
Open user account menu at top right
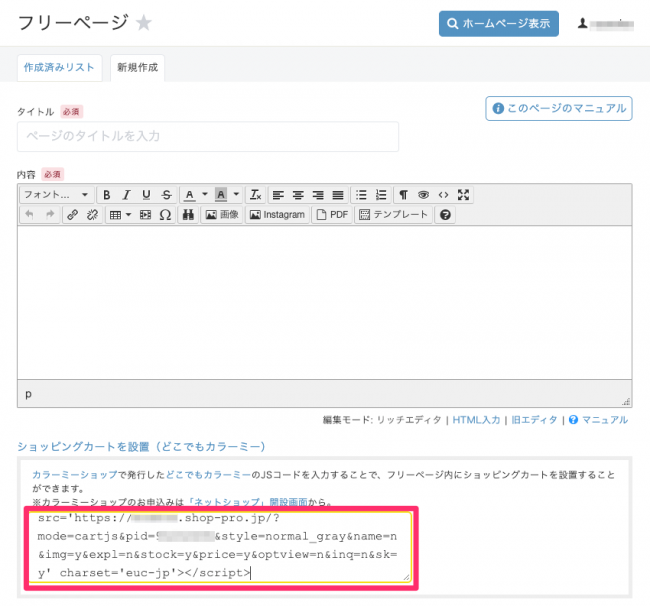click(606, 24)
